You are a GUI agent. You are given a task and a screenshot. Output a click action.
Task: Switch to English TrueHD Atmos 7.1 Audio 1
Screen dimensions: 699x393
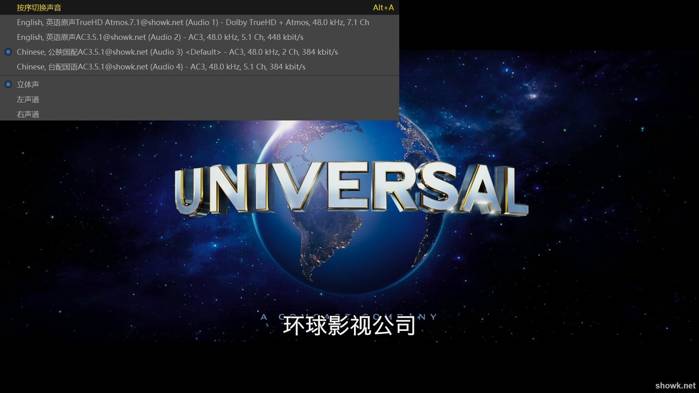coord(199,22)
